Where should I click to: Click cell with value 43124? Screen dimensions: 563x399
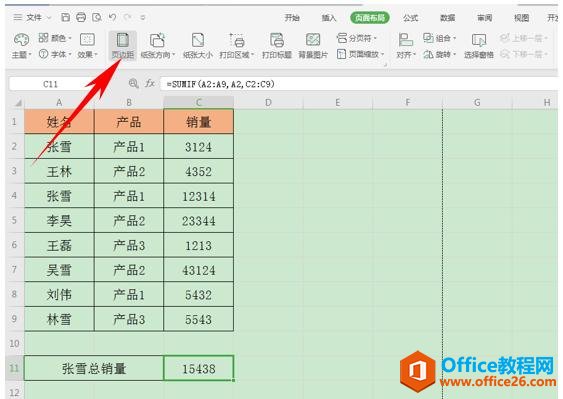click(199, 270)
